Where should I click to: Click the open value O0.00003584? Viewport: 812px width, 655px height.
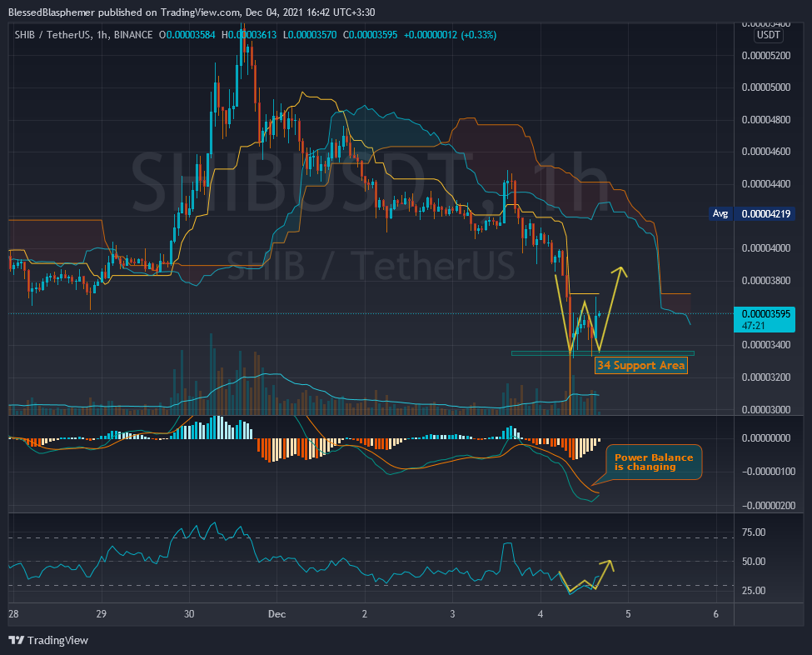(x=187, y=35)
